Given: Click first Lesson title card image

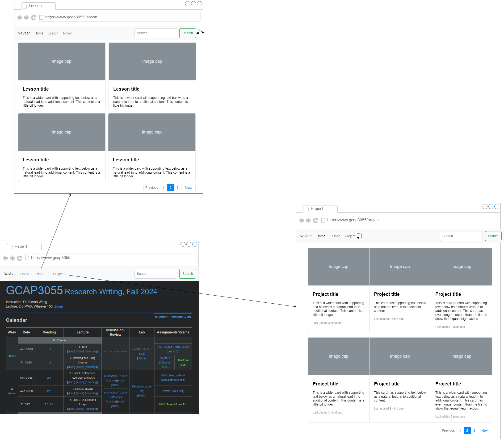Looking at the screenshot, I should pyautogui.click(x=62, y=62).
